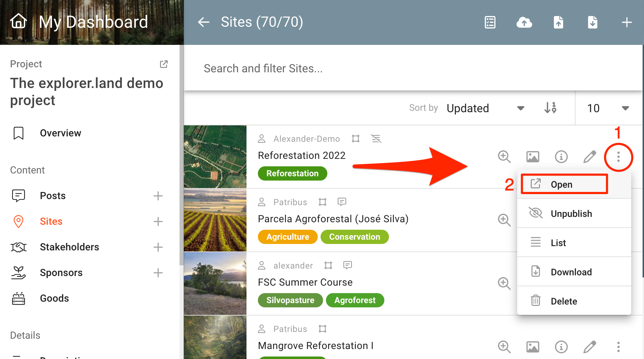Go back using the arrow beside Sites
The height and width of the screenshot is (359, 644).
(x=204, y=22)
